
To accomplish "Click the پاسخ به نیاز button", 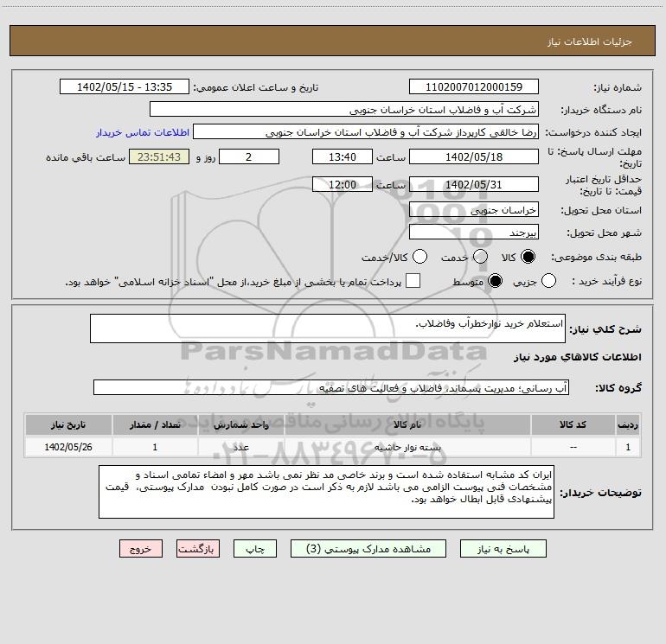I will [x=503, y=549].
